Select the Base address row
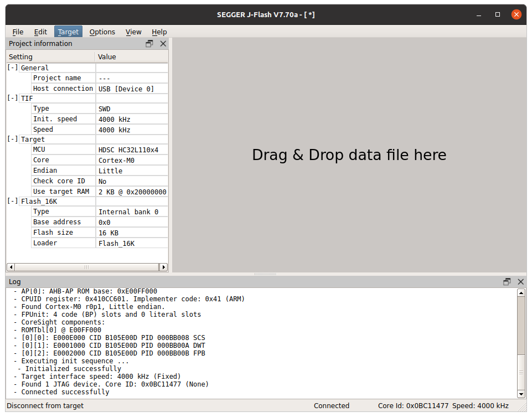Image resolution: width=532 pixels, height=417 pixels. [x=100, y=222]
